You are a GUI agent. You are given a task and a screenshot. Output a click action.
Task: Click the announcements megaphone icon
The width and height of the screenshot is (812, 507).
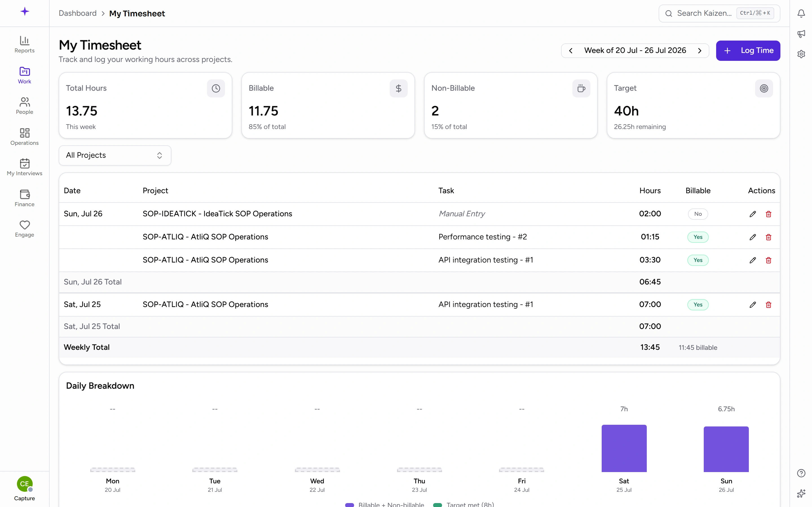[x=801, y=34]
